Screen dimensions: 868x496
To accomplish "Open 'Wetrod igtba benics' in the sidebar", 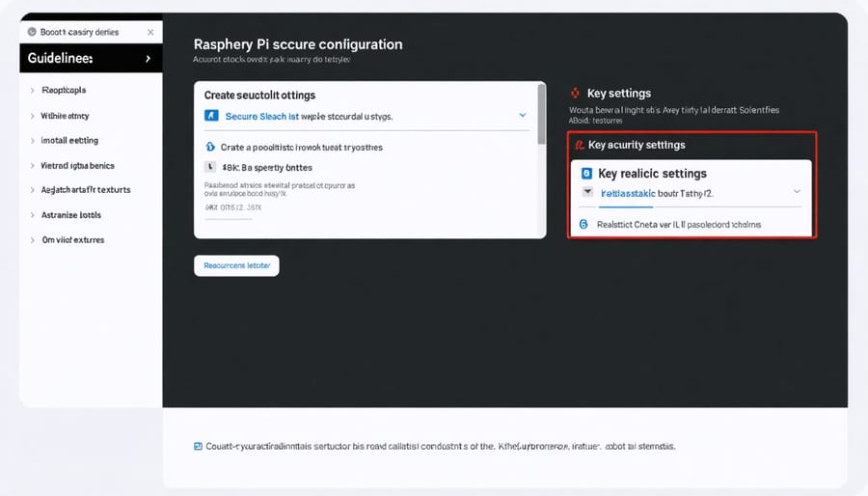I will (77, 166).
